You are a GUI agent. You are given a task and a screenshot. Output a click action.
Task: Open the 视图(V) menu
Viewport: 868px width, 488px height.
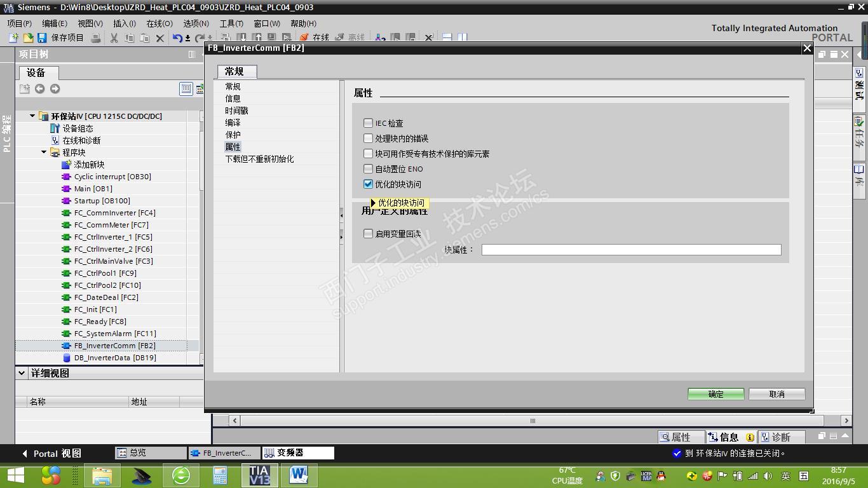point(90,24)
